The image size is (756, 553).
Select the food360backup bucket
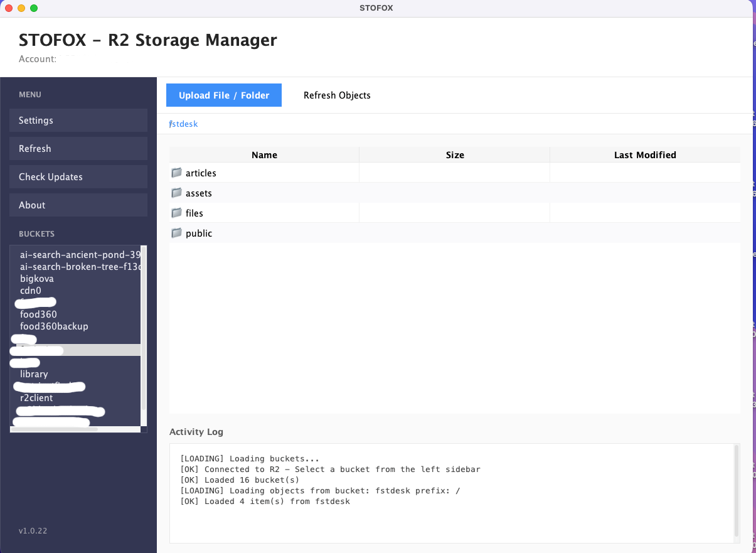pyautogui.click(x=54, y=326)
